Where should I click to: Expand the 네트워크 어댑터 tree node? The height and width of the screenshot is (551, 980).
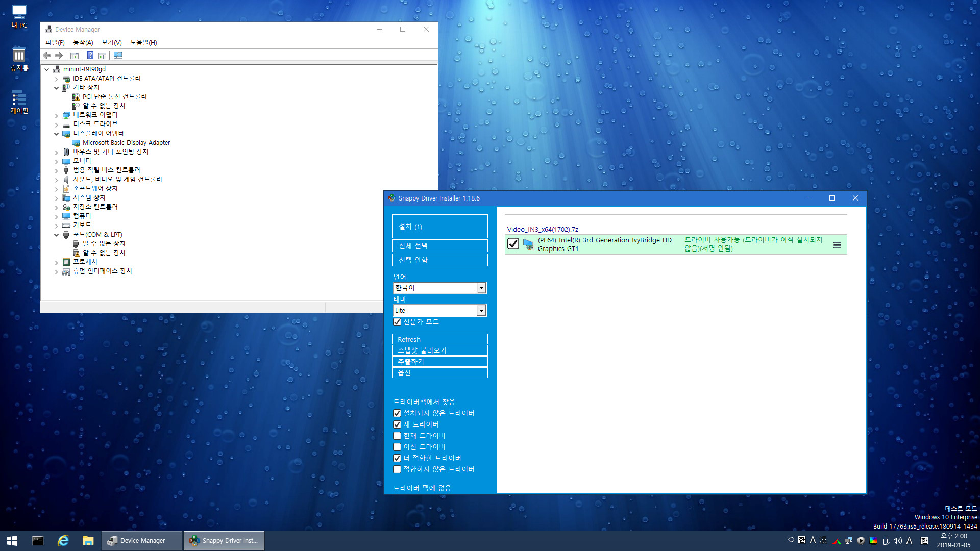pos(57,116)
